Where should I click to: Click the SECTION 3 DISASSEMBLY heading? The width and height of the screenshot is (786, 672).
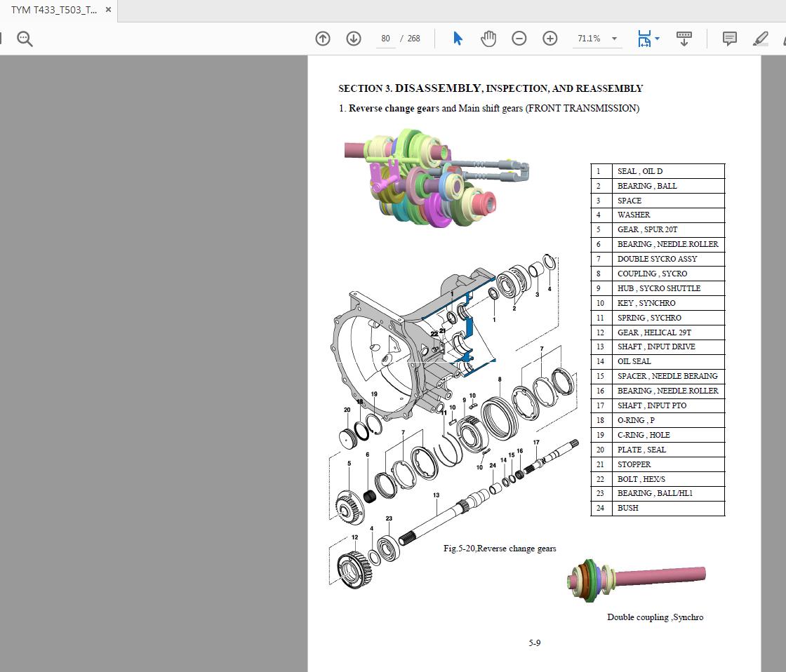[491, 88]
